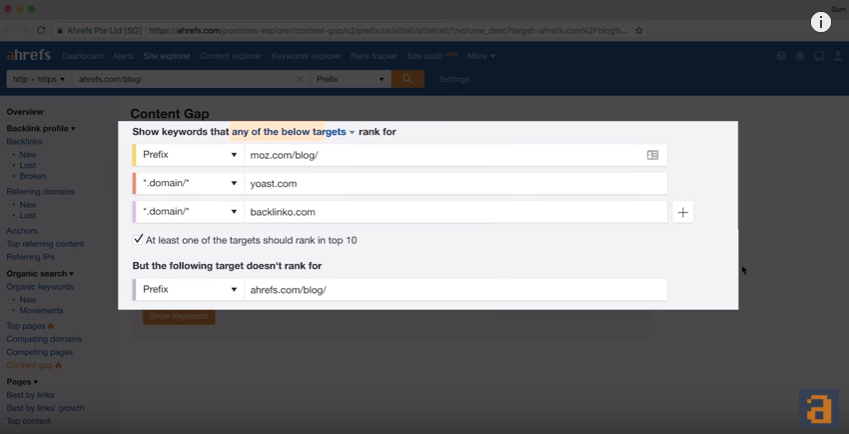
Task: Click the moz.com/blog/ target input
Action: 455,155
